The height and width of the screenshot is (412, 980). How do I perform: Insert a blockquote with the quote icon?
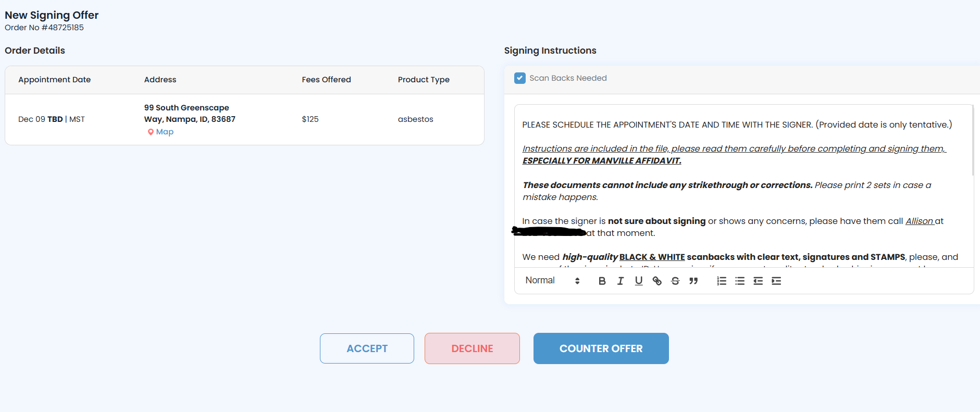point(693,281)
